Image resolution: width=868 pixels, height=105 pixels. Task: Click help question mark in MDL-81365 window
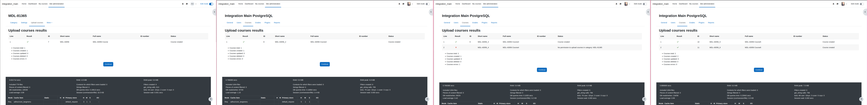pyautogui.click(x=211, y=99)
